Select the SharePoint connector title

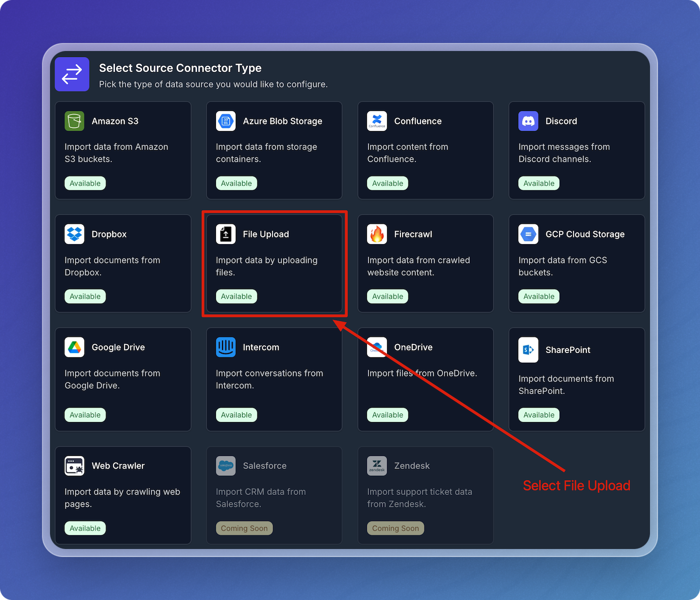[568, 350]
